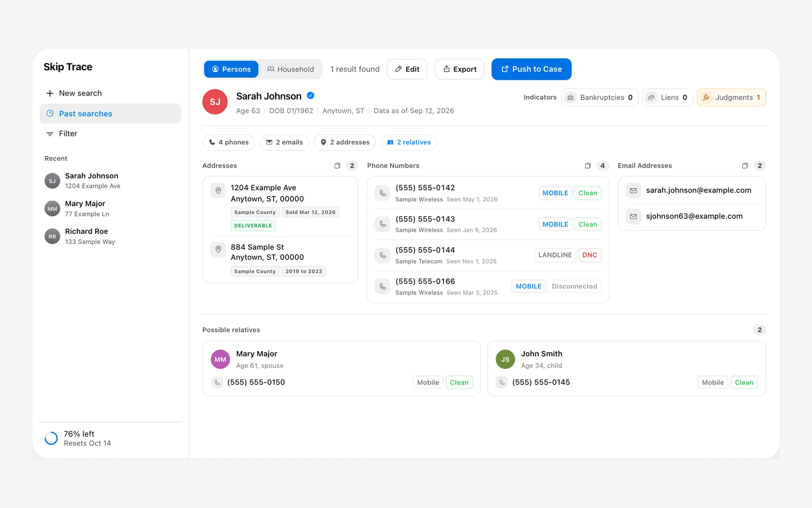Click the phone icon beside (555) 555-0145
The image size is (812, 508).
point(502,383)
